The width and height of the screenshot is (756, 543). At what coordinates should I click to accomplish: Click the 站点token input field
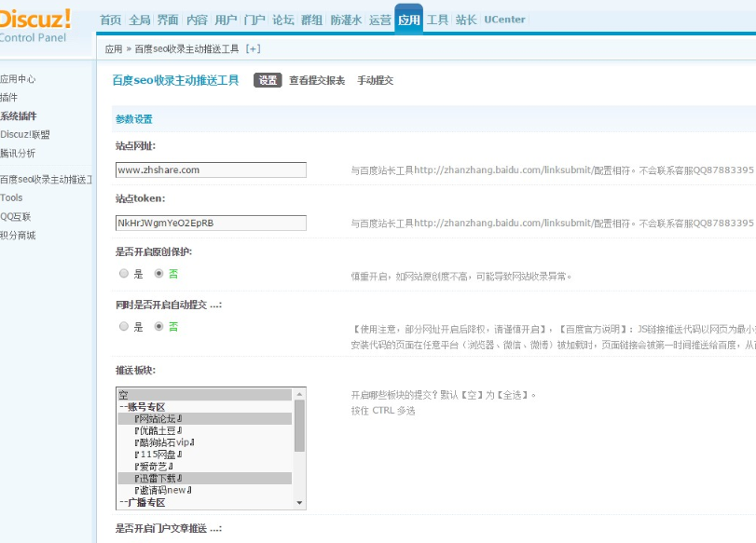(211, 224)
